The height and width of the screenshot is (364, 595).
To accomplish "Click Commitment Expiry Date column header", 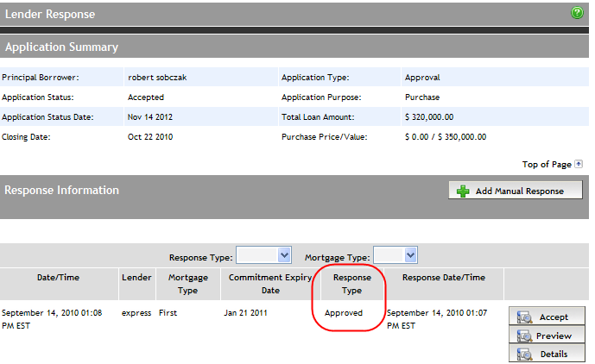I will click(x=270, y=284).
